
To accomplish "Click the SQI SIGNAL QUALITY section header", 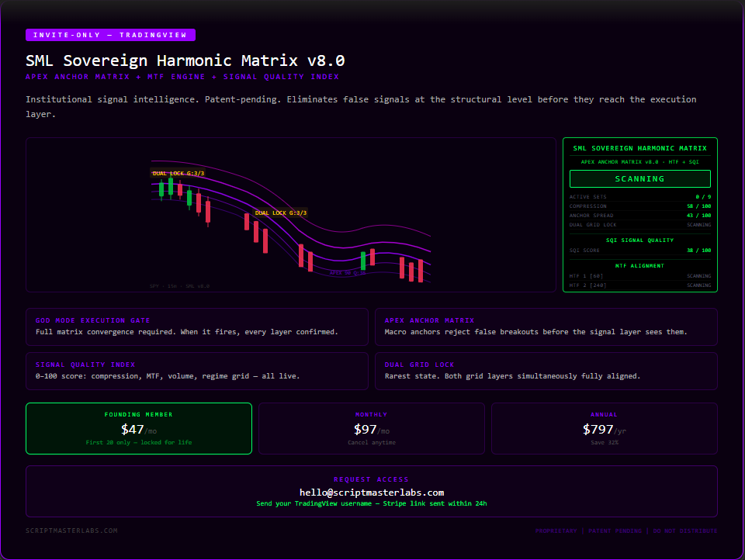I will [640, 240].
